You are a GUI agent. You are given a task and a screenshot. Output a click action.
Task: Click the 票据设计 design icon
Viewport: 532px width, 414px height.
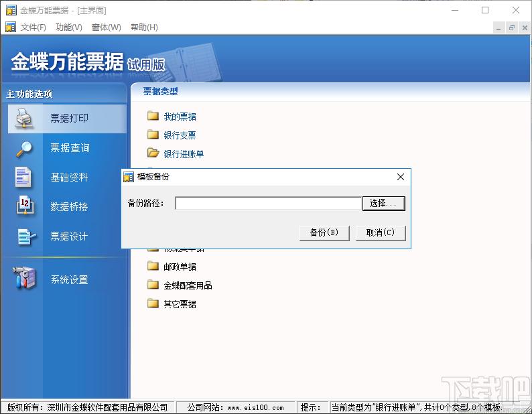tap(26, 236)
